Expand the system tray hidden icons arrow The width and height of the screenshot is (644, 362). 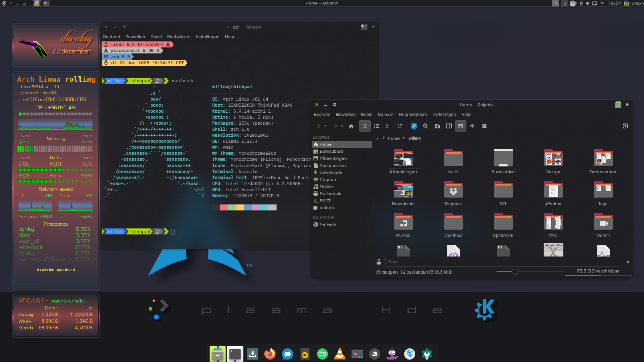click(x=602, y=3)
